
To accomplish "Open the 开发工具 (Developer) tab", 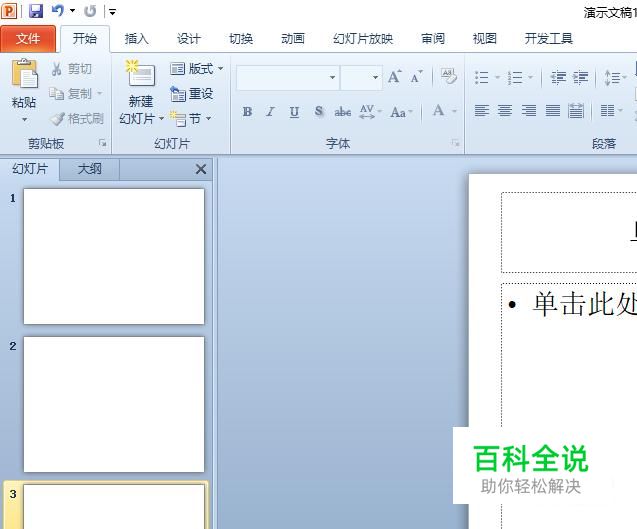I will [x=548, y=39].
